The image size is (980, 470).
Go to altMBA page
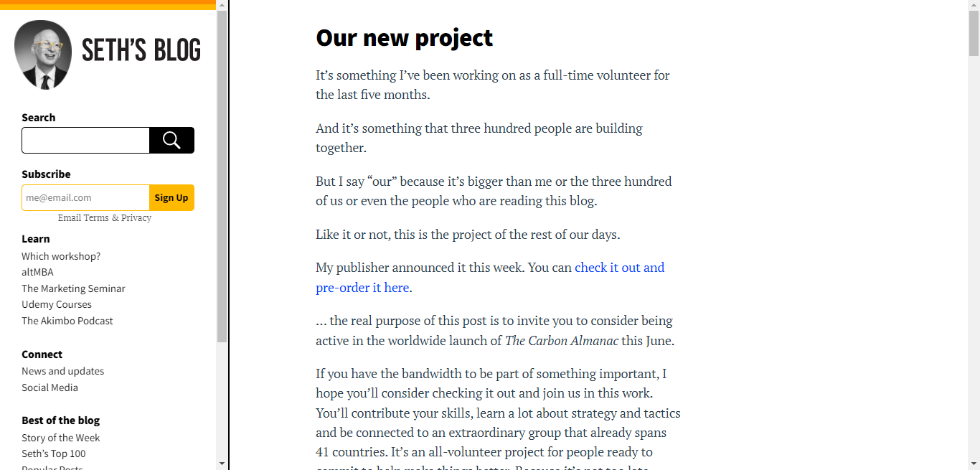click(37, 272)
